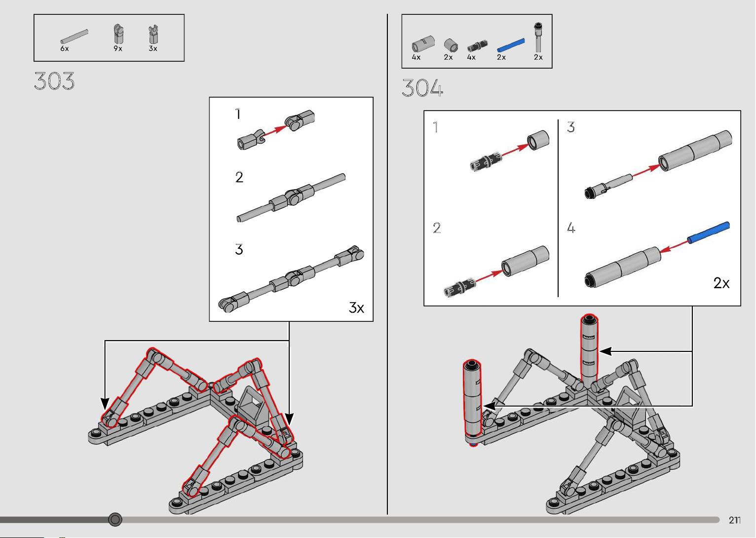Image resolution: width=756 pixels, height=538 pixels.
Task: Click the 3x repeat label in step 303
Action: click(x=356, y=307)
